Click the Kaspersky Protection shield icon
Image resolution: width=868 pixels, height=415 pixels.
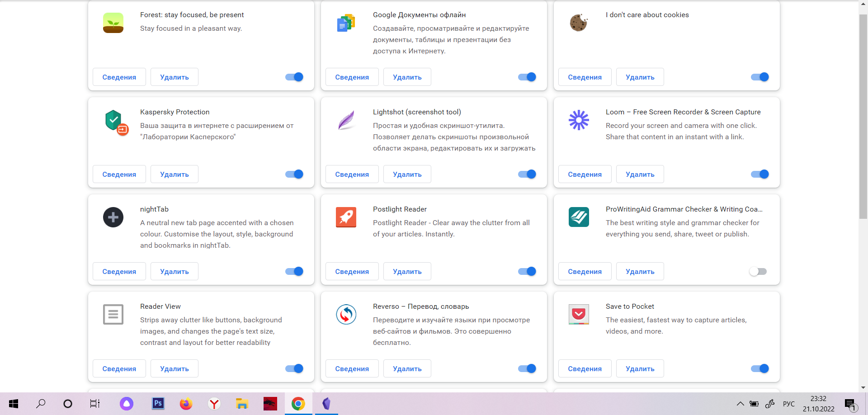[116, 123]
